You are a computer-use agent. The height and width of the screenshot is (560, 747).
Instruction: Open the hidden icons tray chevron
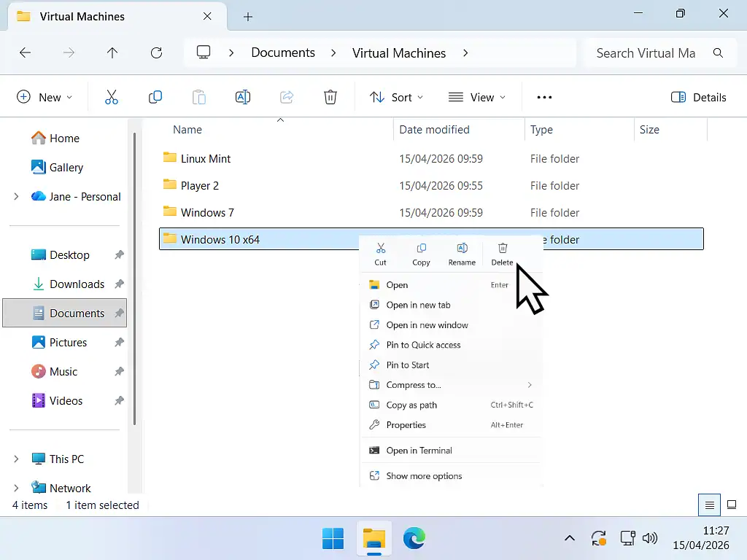[x=570, y=538]
